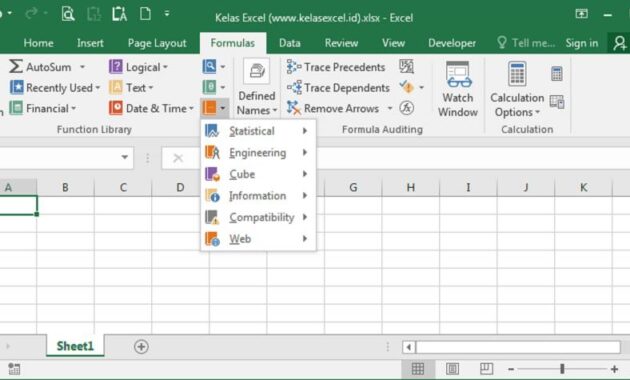Click the zoom slider handle

coord(562,368)
